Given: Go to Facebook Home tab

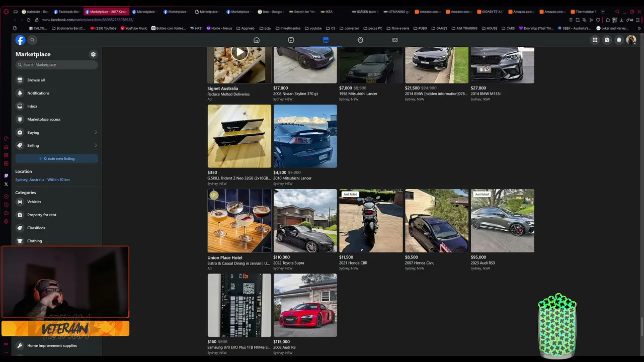Looking at the screenshot, I should (257, 40).
